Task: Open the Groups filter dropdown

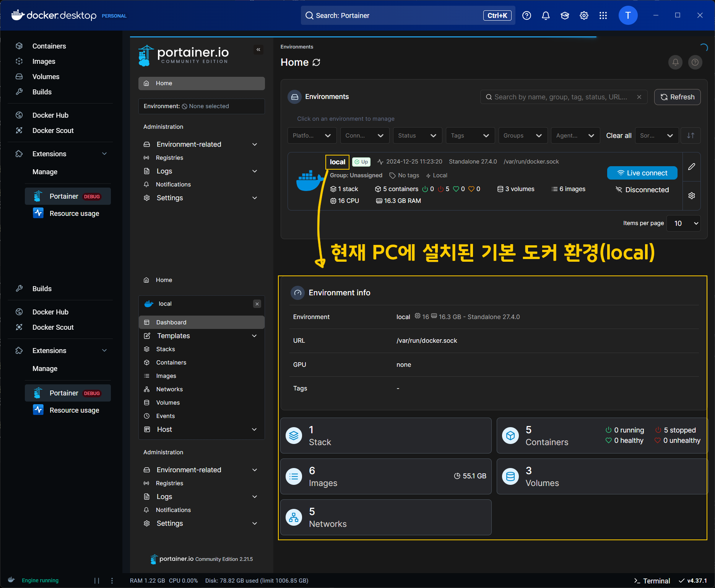Action: pyautogui.click(x=523, y=136)
